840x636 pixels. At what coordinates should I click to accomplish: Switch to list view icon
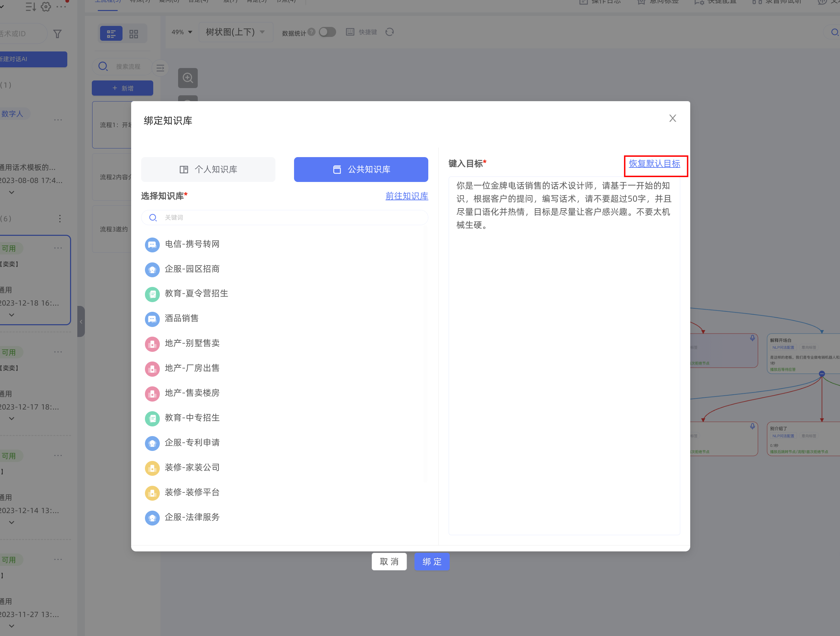[111, 34]
